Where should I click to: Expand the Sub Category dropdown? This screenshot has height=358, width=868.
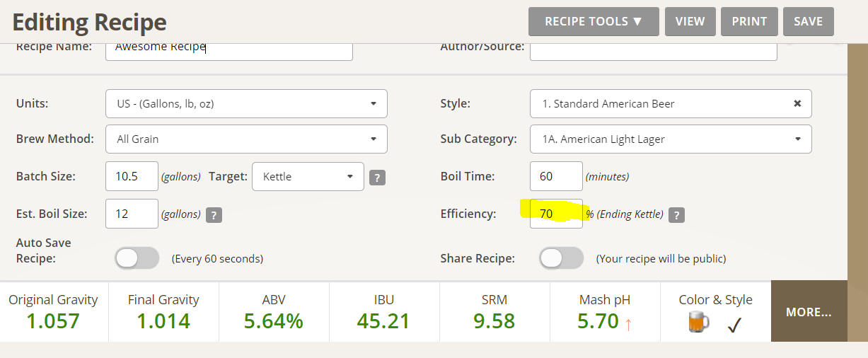[x=671, y=139]
